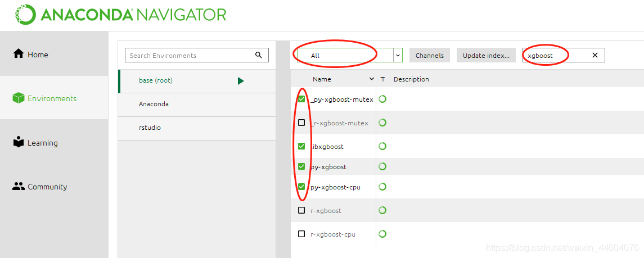Click the Learning book icon
The height and width of the screenshot is (258, 644).
(19, 142)
